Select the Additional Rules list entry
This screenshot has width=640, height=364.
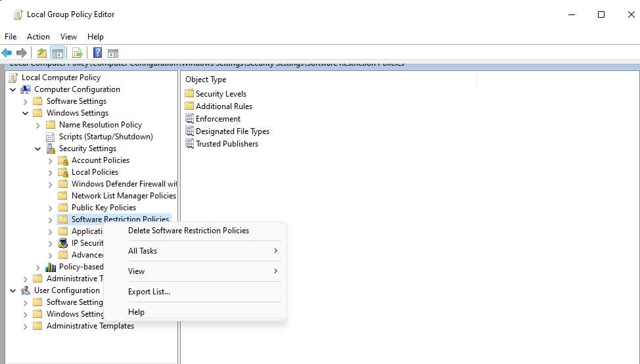(224, 106)
